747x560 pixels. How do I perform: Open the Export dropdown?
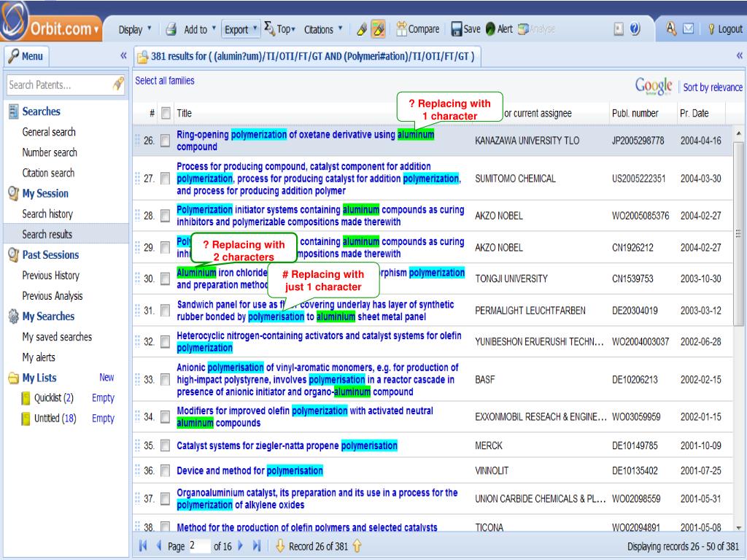(x=241, y=29)
